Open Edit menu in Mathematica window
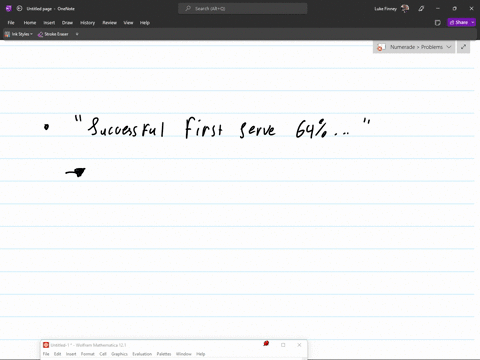The height and width of the screenshot is (360, 480). click(x=58, y=354)
